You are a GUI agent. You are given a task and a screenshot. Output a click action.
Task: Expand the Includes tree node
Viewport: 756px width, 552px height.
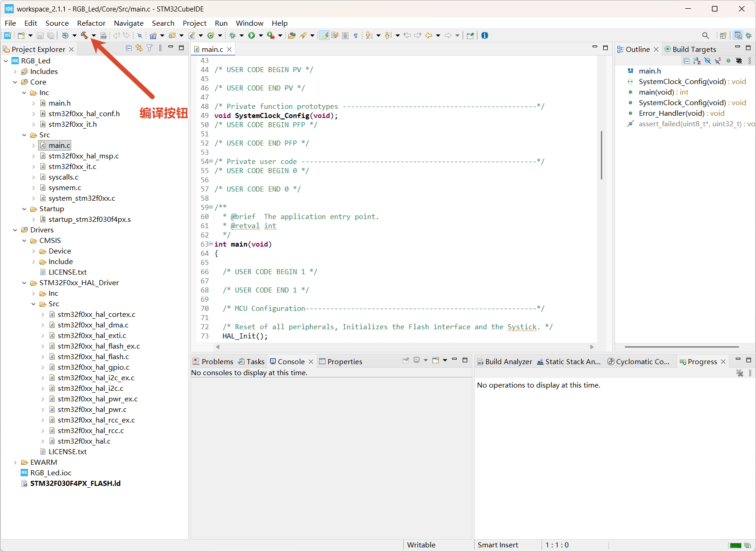coord(15,71)
